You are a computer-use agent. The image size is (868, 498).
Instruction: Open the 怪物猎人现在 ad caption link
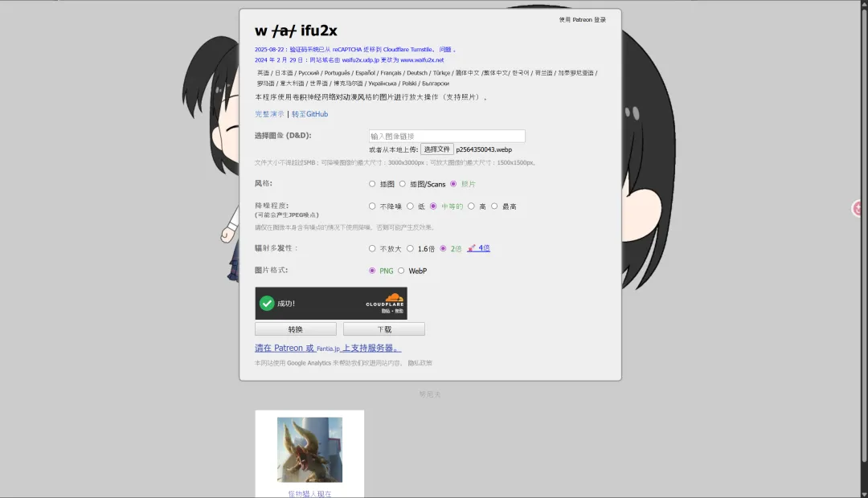tap(309, 493)
